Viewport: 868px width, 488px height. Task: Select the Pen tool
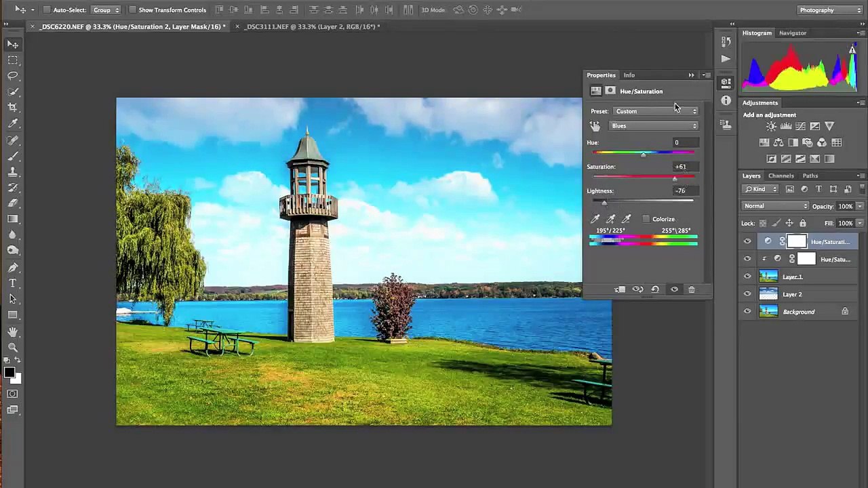(x=13, y=266)
